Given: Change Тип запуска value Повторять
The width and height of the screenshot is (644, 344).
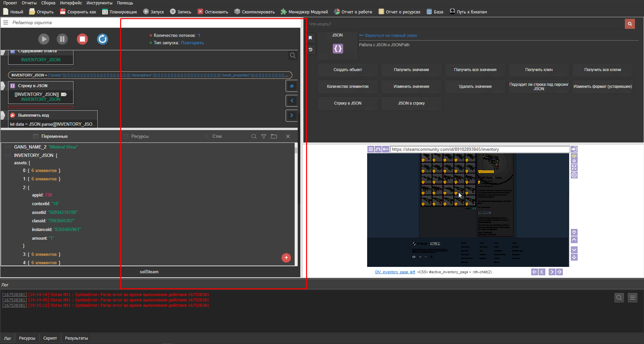Looking at the screenshot, I should click(192, 43).
